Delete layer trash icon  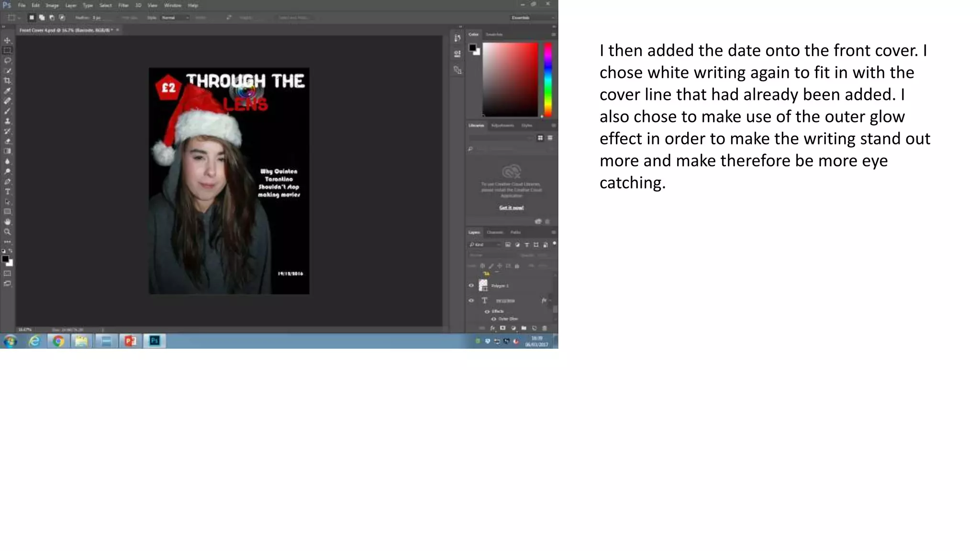click(x=545, y=328)
